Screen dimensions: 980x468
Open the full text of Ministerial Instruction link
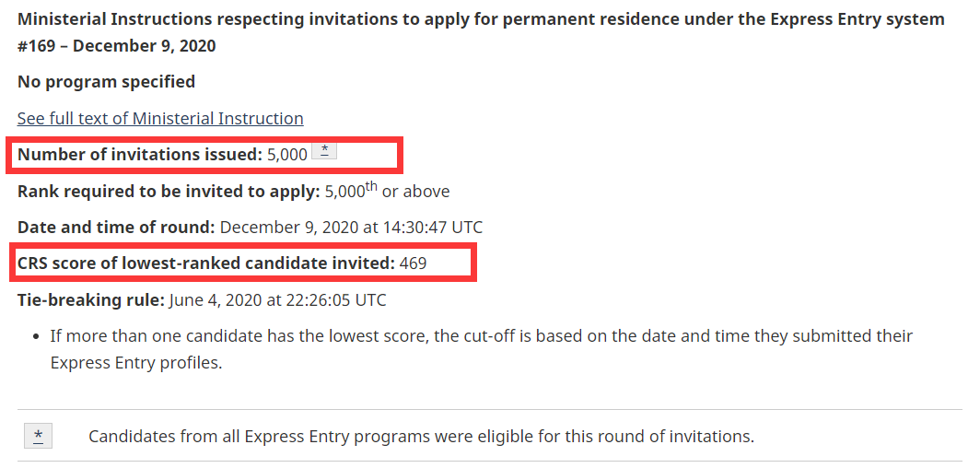click(160, 119)
